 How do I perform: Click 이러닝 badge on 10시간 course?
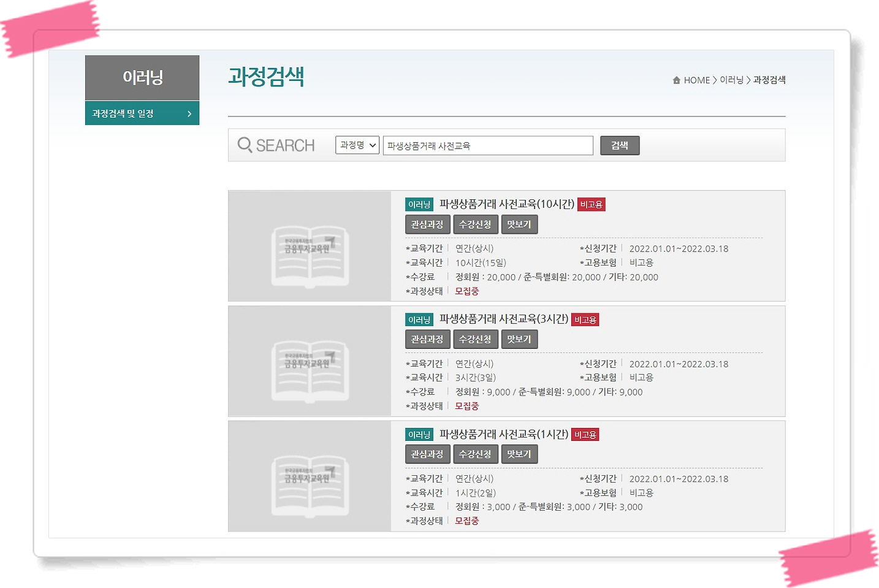(x=419, y=205)
